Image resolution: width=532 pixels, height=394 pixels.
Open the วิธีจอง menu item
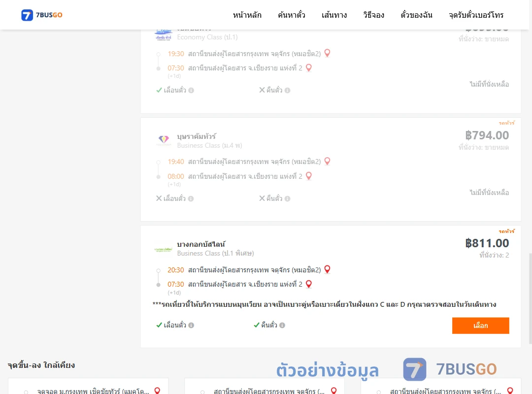(x=373, y=15)
